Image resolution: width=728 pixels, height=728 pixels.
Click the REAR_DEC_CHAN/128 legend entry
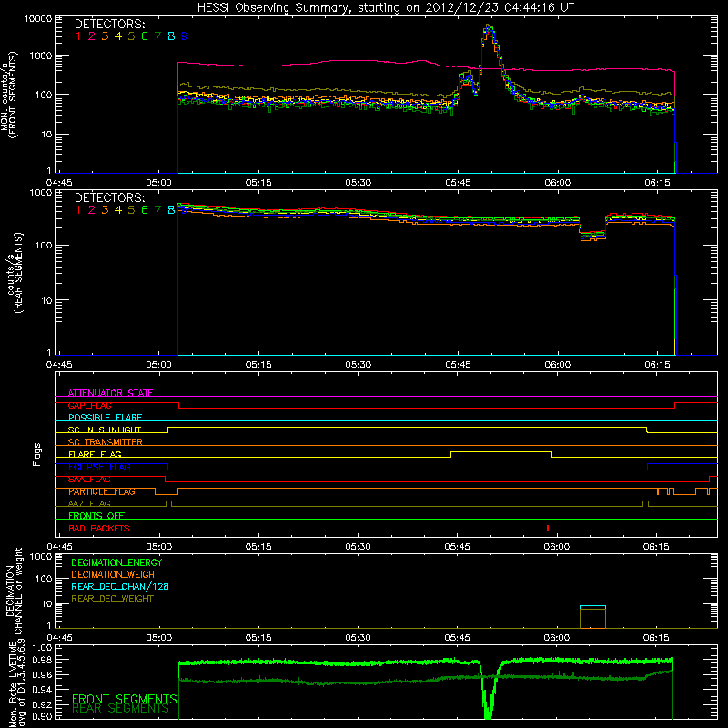[x=120, y=586]
